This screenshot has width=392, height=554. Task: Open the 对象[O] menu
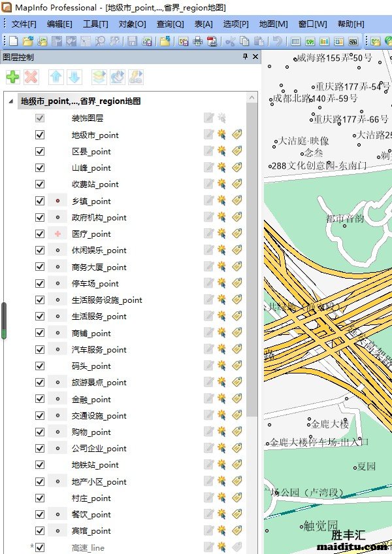click(133, 24)
